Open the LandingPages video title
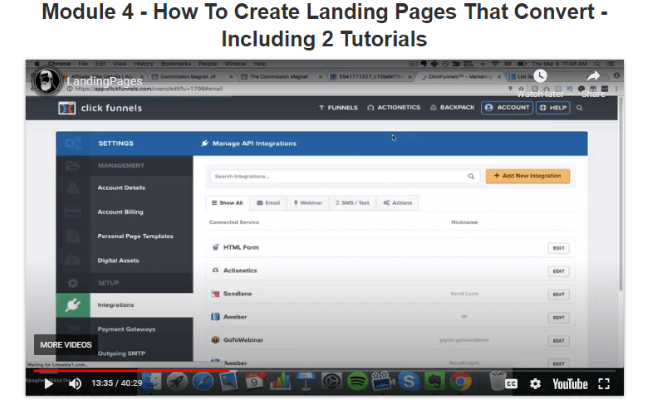This screenshot has height=400, width=650. click(x=104, y=81)
